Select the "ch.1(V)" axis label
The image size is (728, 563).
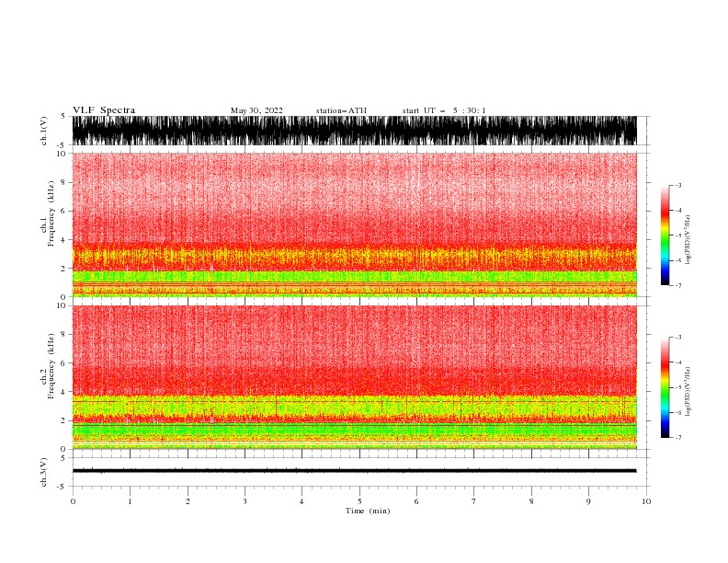(x=44, y=131)
